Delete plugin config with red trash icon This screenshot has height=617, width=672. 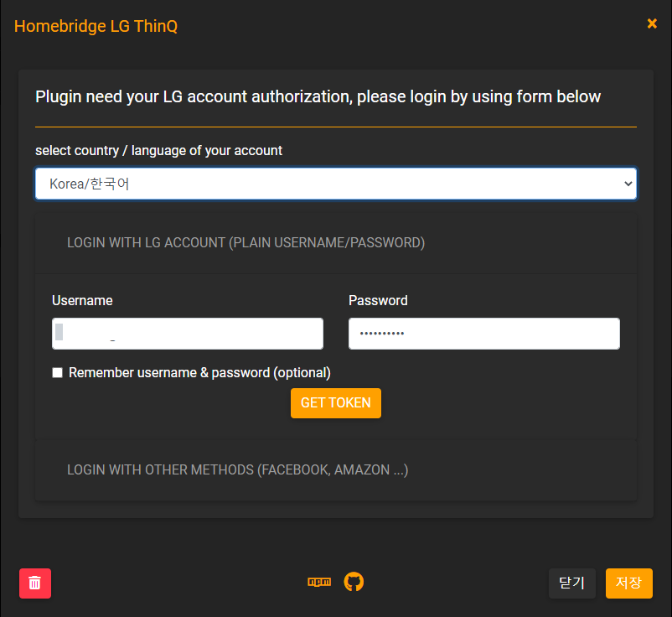[35, 583]
